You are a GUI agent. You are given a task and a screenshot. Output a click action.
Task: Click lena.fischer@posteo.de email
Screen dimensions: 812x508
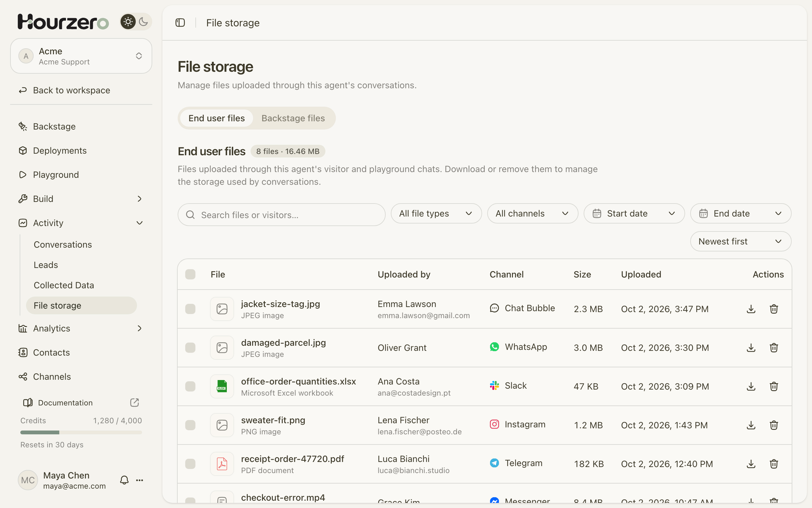click(x=419, y=432)
